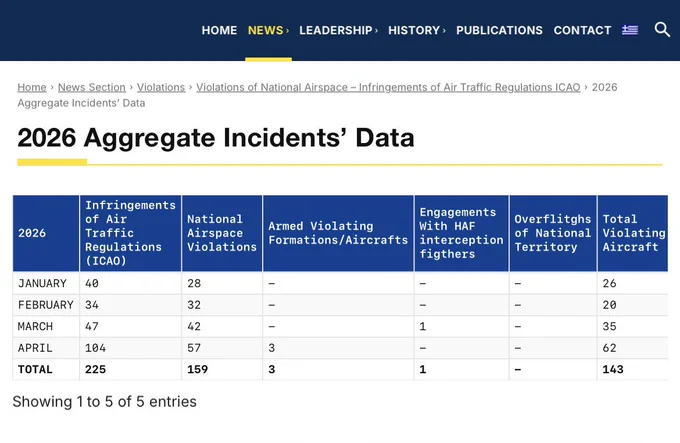Click January total violating aircraft 26

pos(609,283)
